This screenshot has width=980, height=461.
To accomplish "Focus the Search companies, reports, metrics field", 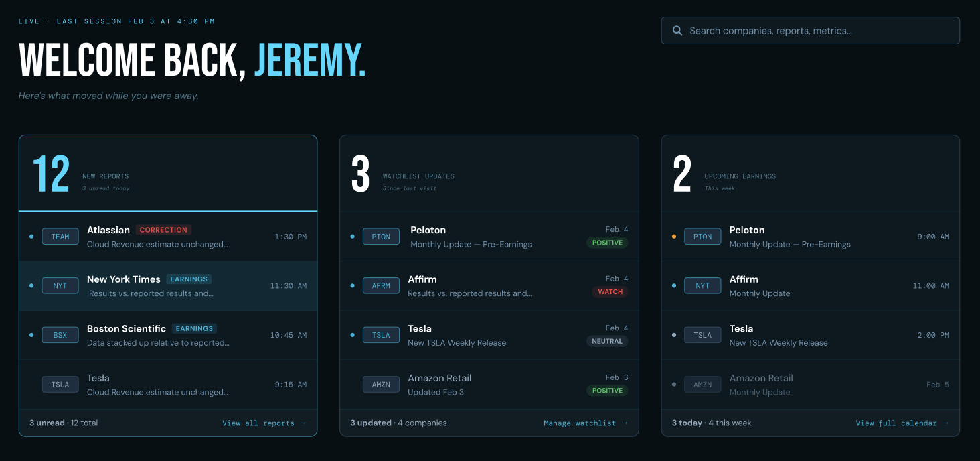I will [x=810, y=31].
